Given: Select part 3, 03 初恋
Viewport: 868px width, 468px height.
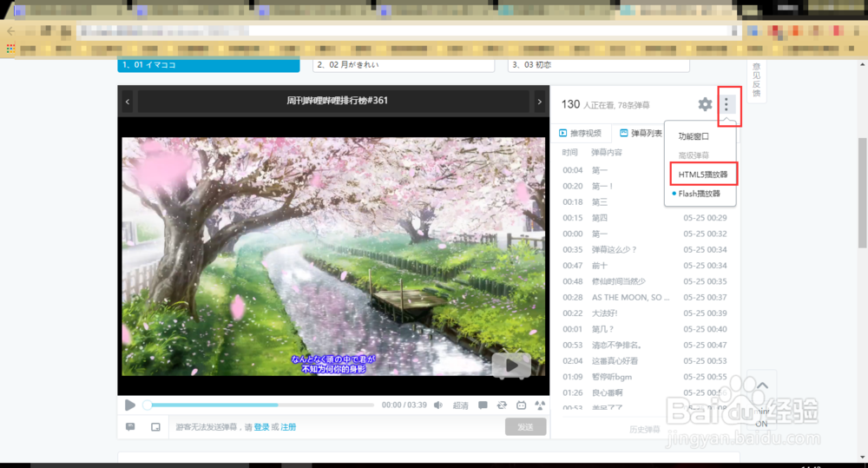Looking at the screenshot, I should pos(598,65).
